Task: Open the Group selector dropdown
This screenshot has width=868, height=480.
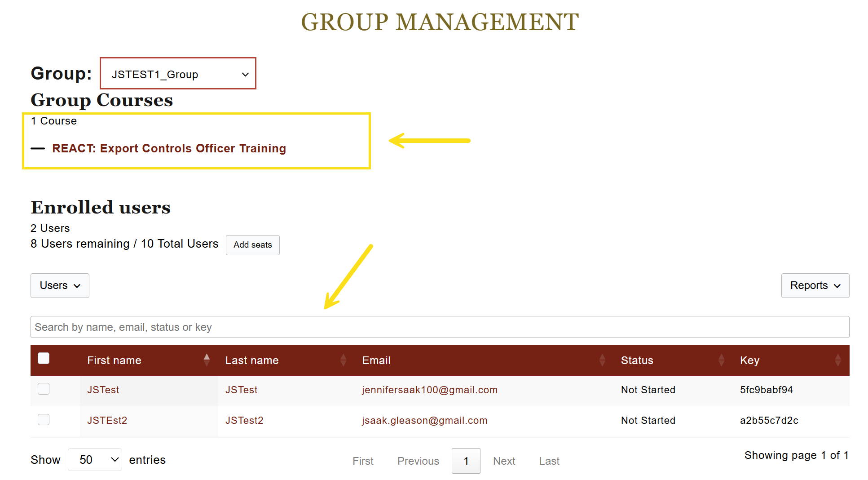Action: (x=178, y=74)
